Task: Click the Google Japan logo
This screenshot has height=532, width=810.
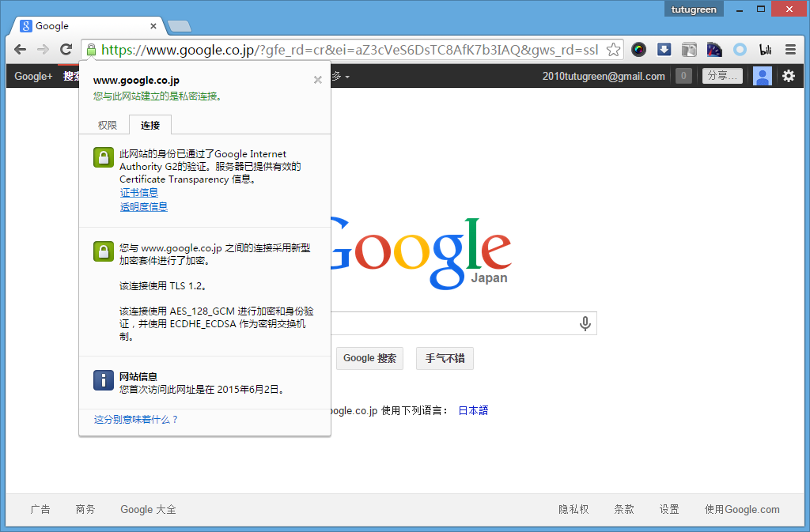Action: [421, 253]
